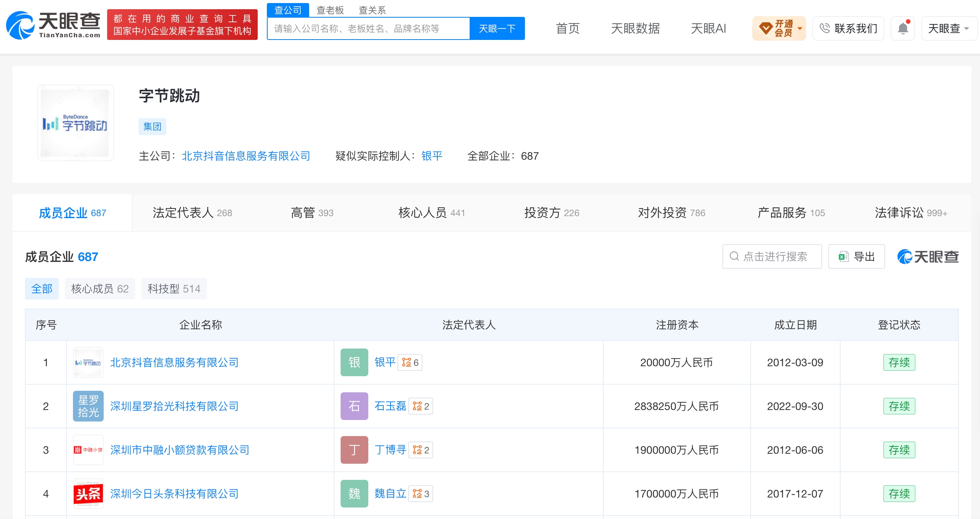Open main company link 北京抖音信息服务有限公司
This screenshot has height=519, width=980.
246,156
